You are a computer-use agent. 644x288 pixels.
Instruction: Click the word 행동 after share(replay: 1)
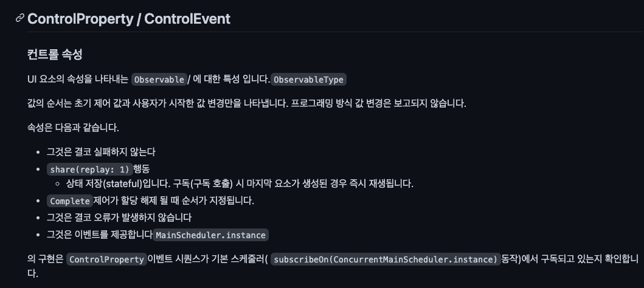coord(141,169)
